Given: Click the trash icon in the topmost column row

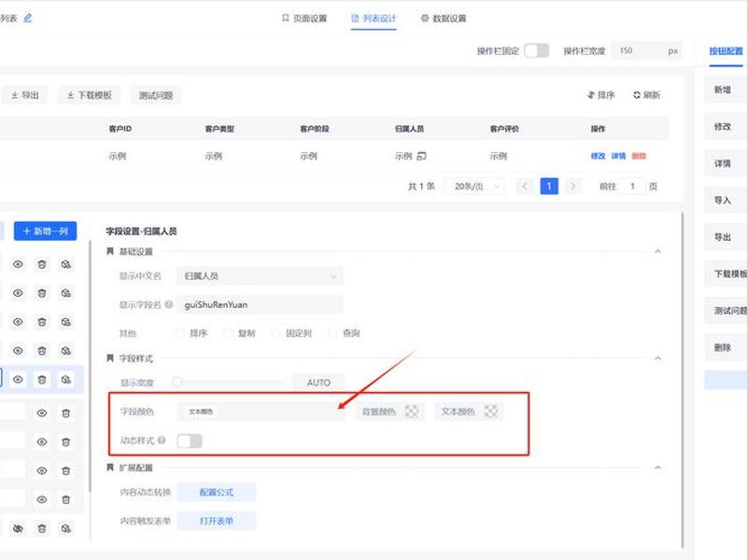Looking at the screenshot, I should click(x=42, y=264).
